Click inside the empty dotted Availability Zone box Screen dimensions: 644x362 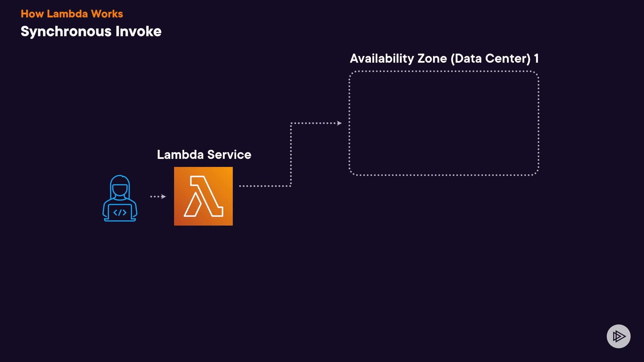(444, 123)
